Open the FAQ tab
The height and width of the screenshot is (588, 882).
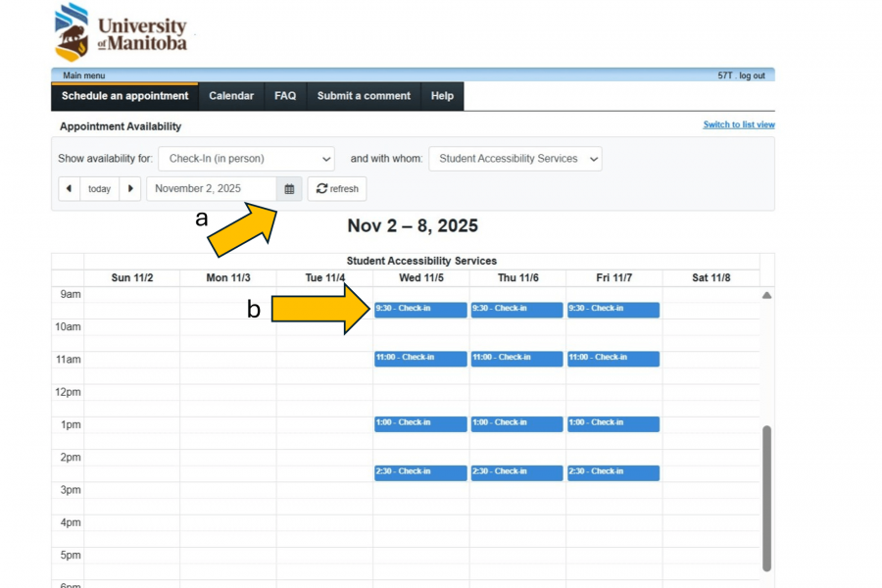pyautogui.click(x=284, y=96)
